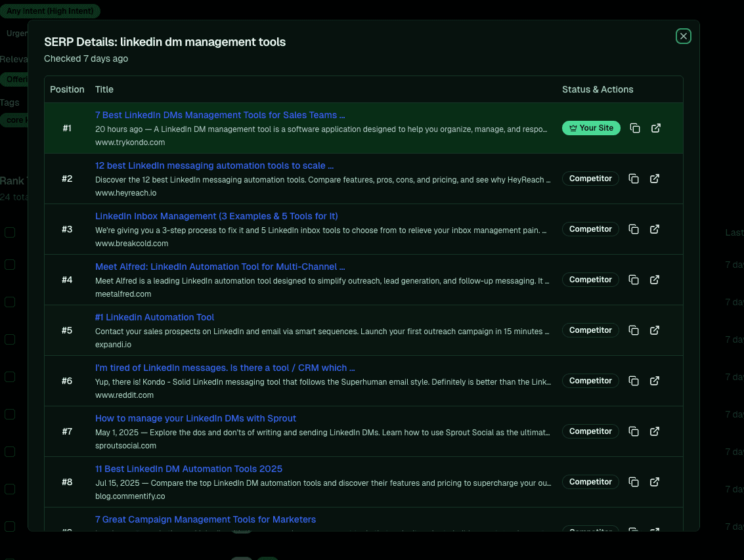The width and height of the screenshot is (744, 560).
Task: Open reddit.com result externally
Action: coord(654,381)
